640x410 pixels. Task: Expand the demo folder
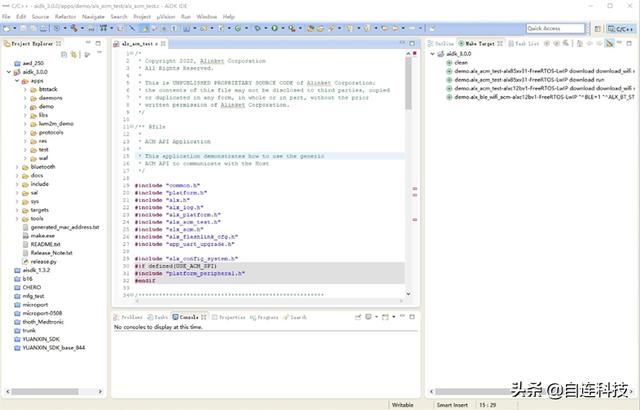pos(26,105)
